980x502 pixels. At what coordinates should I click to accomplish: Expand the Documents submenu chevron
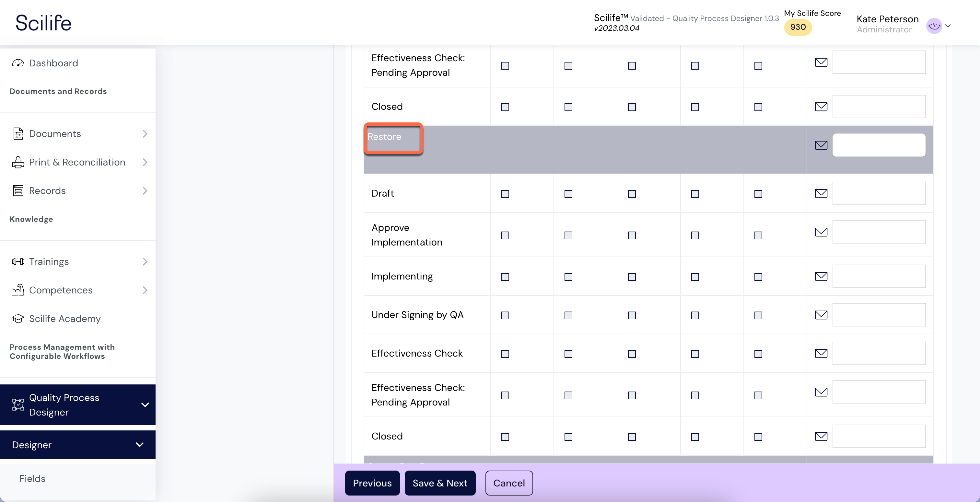(x=145, y=134)
